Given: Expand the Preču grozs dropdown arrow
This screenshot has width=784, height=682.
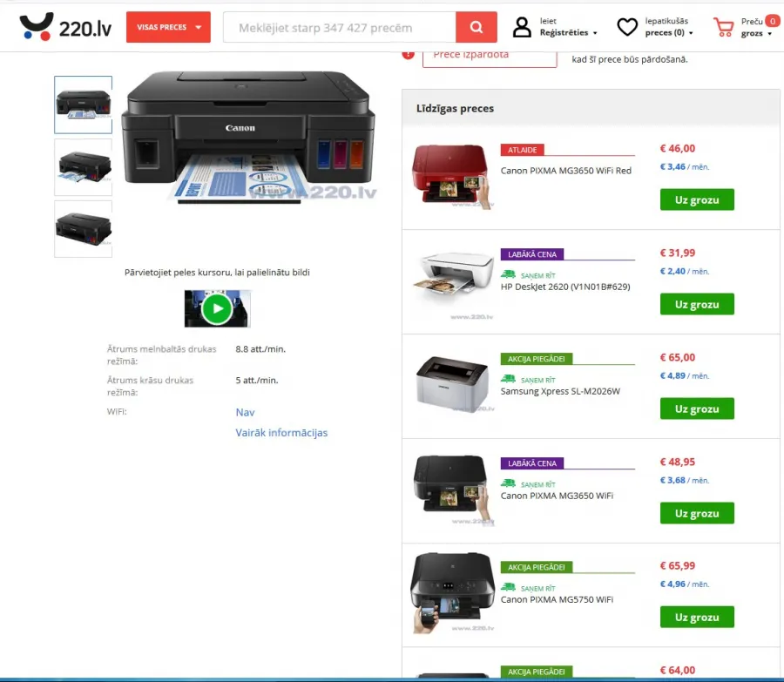Looking at the screenshot, I should (769, 33).
